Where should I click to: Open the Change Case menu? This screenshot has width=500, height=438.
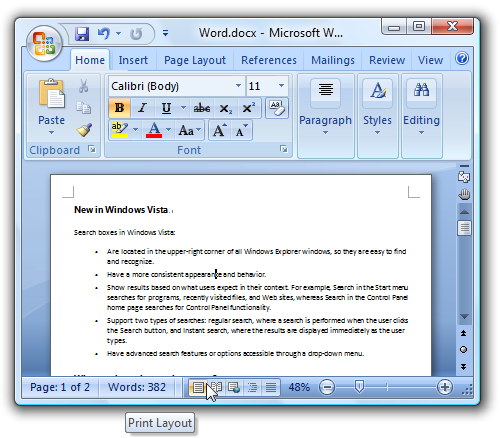190,130
